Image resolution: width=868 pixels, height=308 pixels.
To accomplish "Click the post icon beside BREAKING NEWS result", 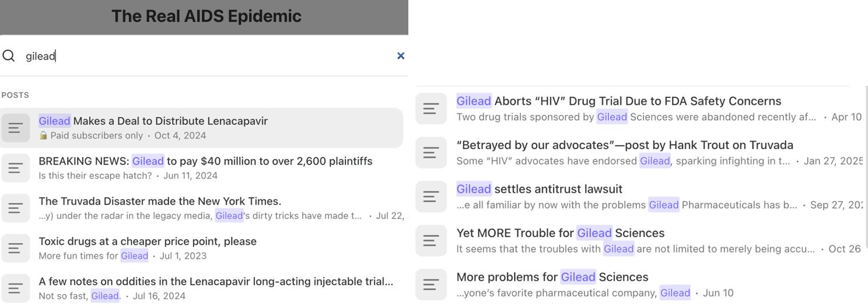I will 16,168.
